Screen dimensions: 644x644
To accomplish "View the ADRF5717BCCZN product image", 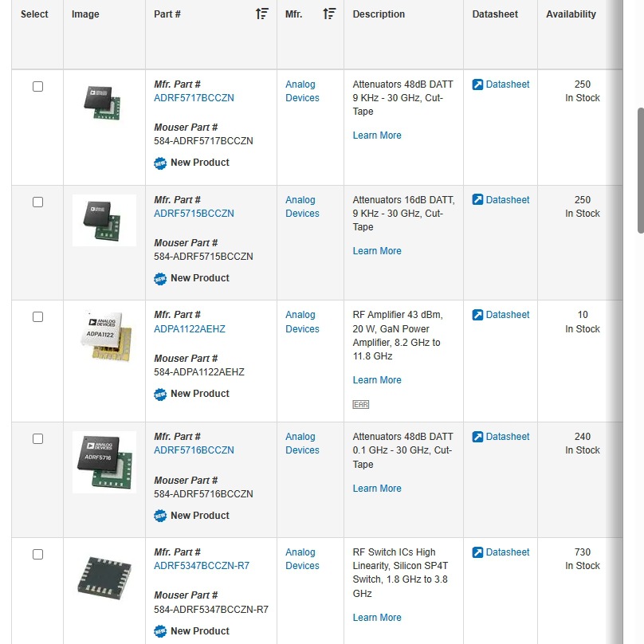I will [102, 103].
